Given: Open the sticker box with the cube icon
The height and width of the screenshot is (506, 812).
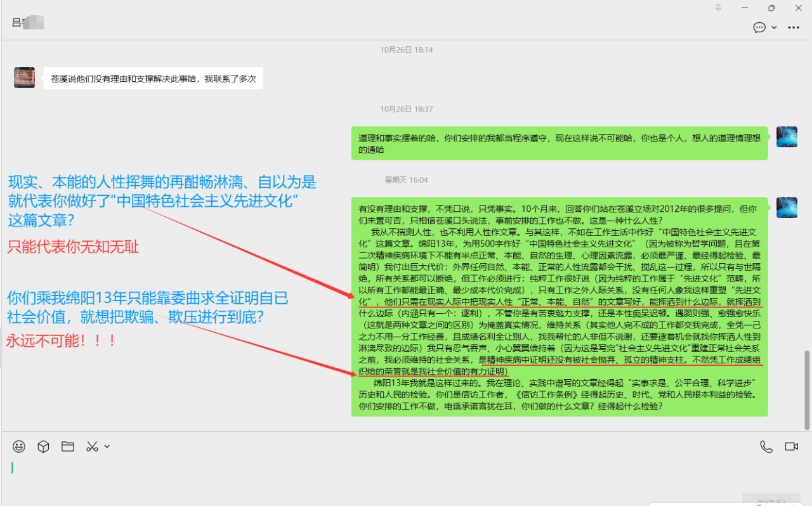Looking at the screenshot, I should (43, 446).
